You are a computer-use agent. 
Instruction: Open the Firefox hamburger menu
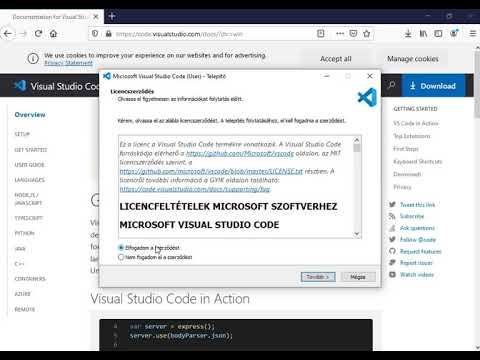click(x=473, y=33)
